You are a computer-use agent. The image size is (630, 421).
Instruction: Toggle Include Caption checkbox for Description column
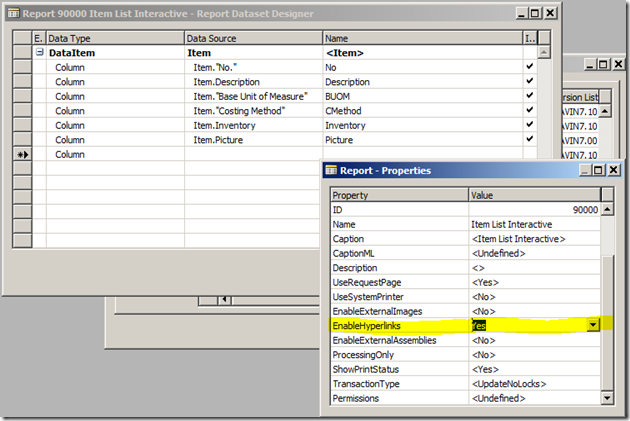530,81
